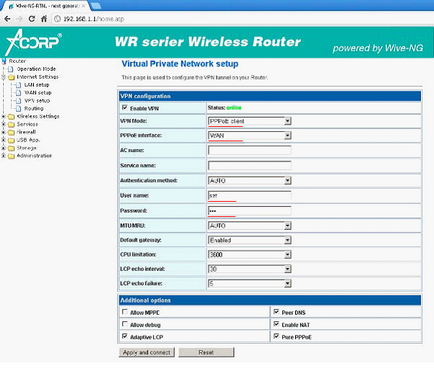Open VPN setup in the sidebar
The image size is (434, 374).
pyautogui.click(x=37, y=101)
